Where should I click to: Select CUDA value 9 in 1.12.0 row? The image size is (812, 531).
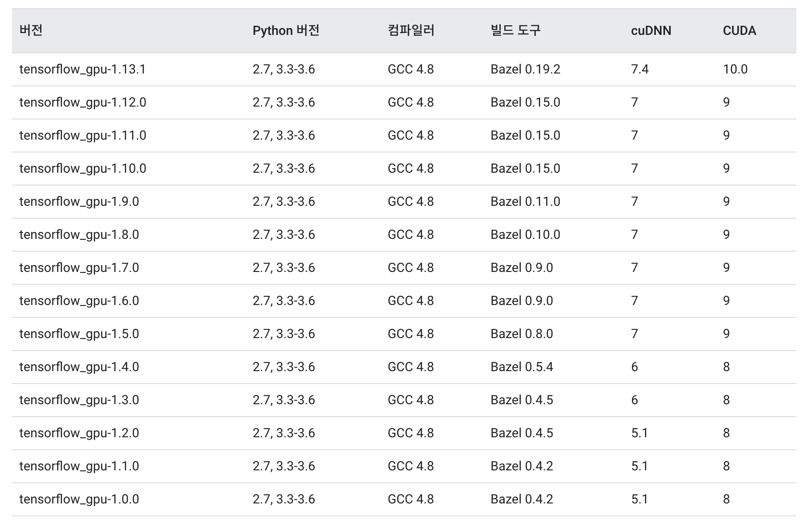727,102
